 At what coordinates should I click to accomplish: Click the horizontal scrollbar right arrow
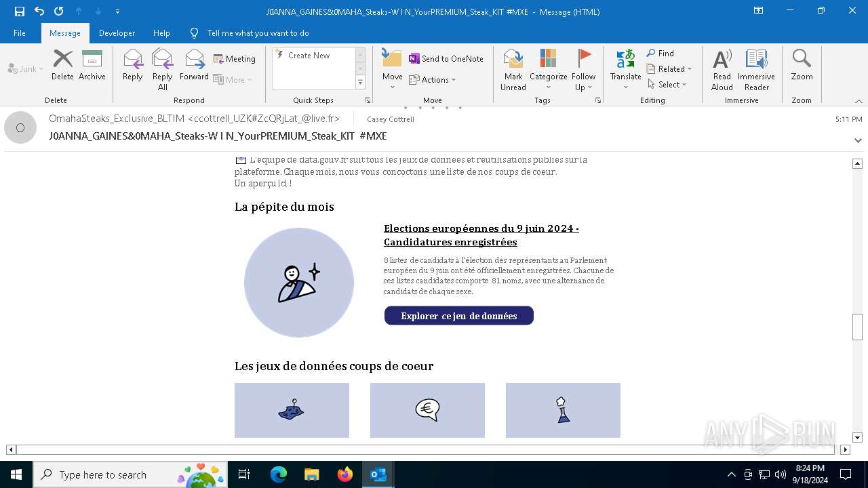[845, 449]
